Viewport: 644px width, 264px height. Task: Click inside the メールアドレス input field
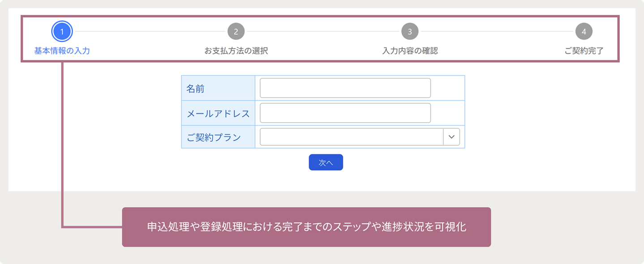click(x=345, y=113)
